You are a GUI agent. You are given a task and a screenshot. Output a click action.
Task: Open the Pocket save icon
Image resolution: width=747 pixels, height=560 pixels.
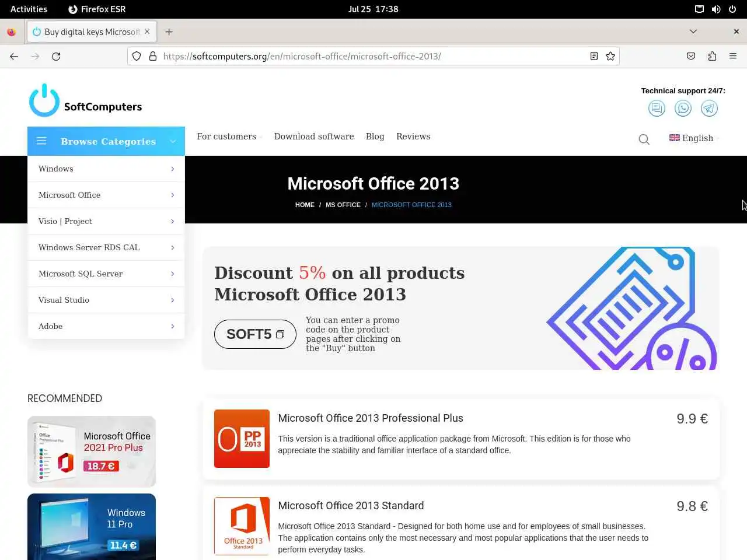pos(691,56)
